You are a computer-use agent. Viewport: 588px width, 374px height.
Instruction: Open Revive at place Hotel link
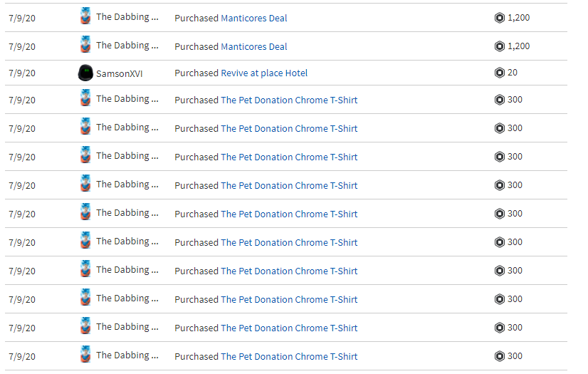[264, 73]
